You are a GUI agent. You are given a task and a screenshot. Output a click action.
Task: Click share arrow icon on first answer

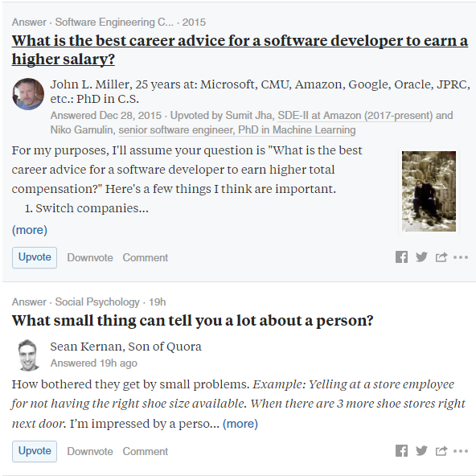441,257
